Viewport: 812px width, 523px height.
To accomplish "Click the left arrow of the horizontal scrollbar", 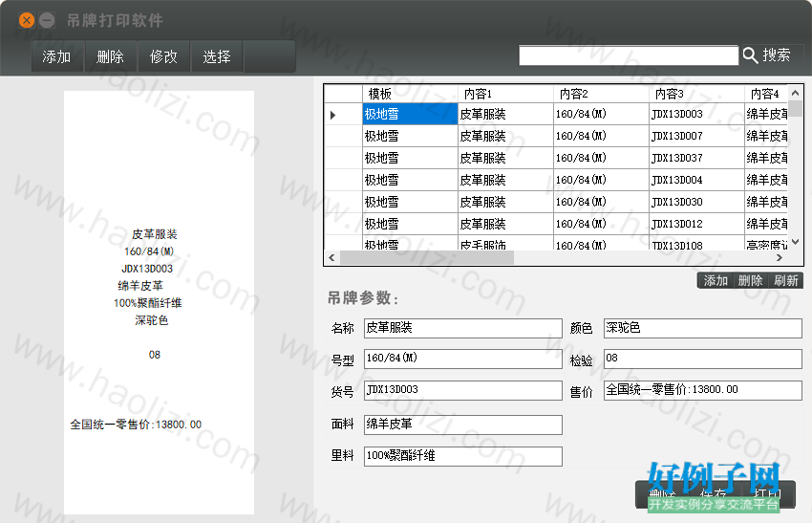I will click(331, 257).
